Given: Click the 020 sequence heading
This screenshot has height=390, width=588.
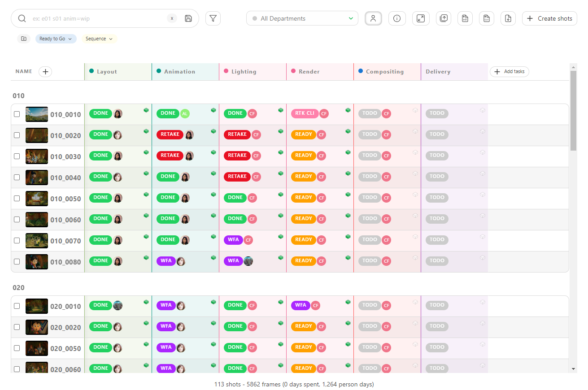Looking at the screenshot, I should click(18, 288).
